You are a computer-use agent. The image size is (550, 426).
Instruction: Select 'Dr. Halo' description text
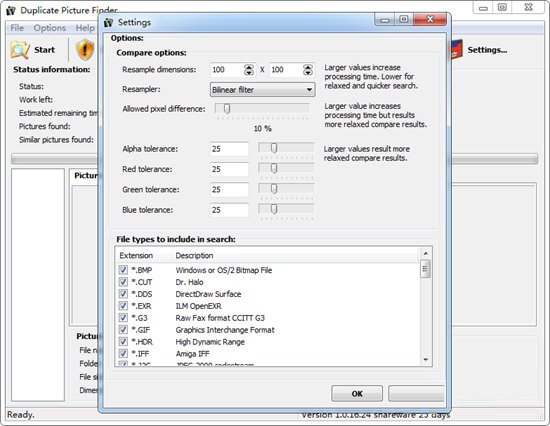click(189, 282)
